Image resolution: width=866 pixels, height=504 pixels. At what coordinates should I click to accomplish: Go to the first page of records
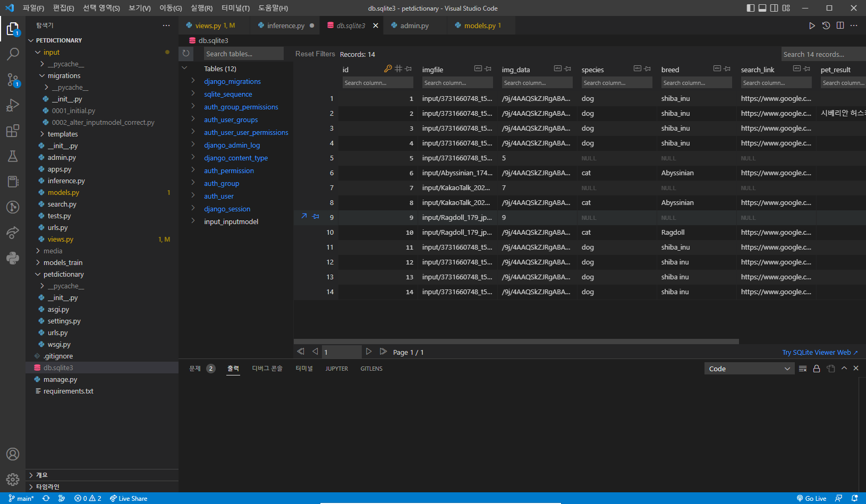pyautogui.click(x=301, y=352)
